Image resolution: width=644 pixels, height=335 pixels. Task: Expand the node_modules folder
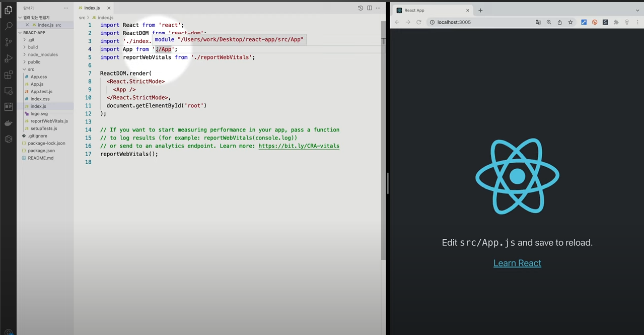tap(42, 54)
